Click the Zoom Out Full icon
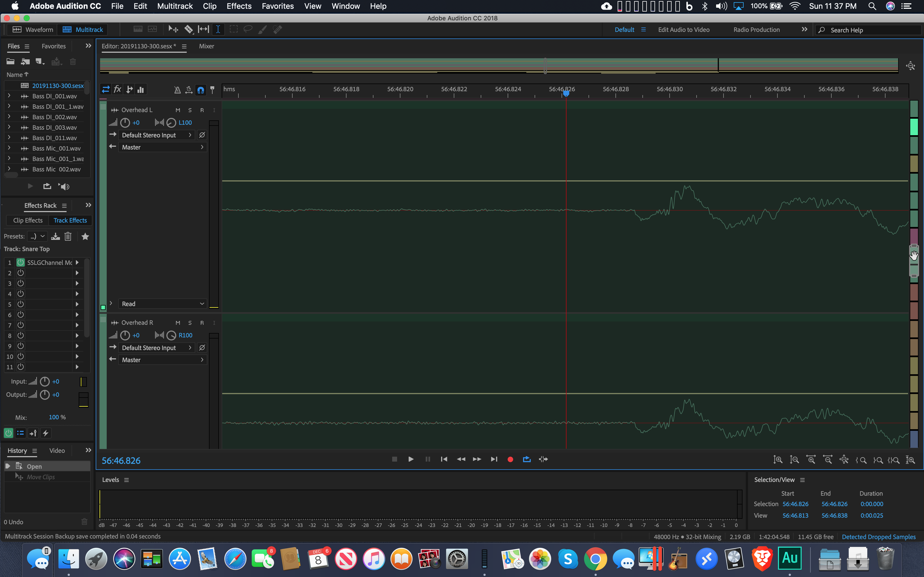Image resolution: width=924 pixels, height=577 pixels. tap(844, 459)
